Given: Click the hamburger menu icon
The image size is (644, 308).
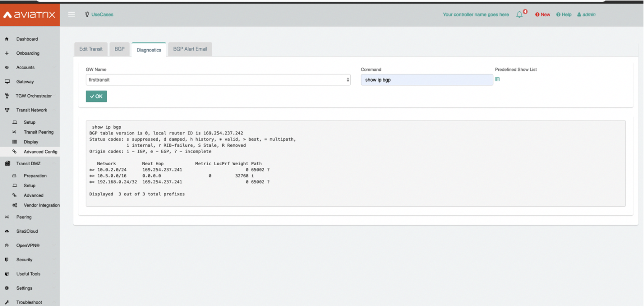Looking at the screenshot, I should point(71,14).
